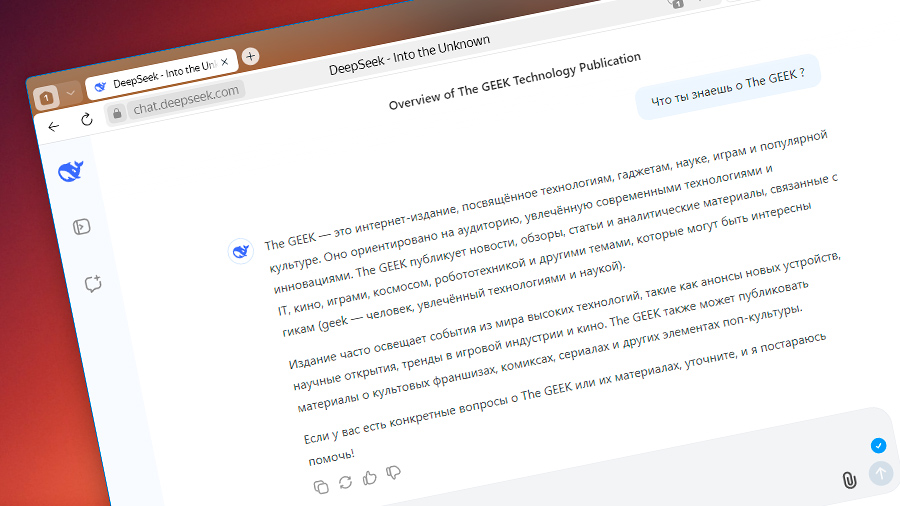Image resolution: width=900 pixels, height=506 pixels.
Task: Click the window title DeepSeek - Into the Unknown
Action: [x=409, y=55]
